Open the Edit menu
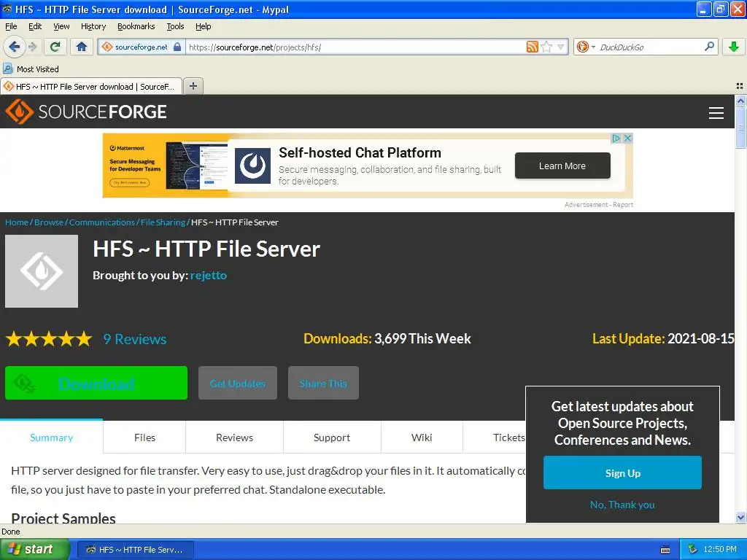Screen dimensions: 747x560 [35, 26]
